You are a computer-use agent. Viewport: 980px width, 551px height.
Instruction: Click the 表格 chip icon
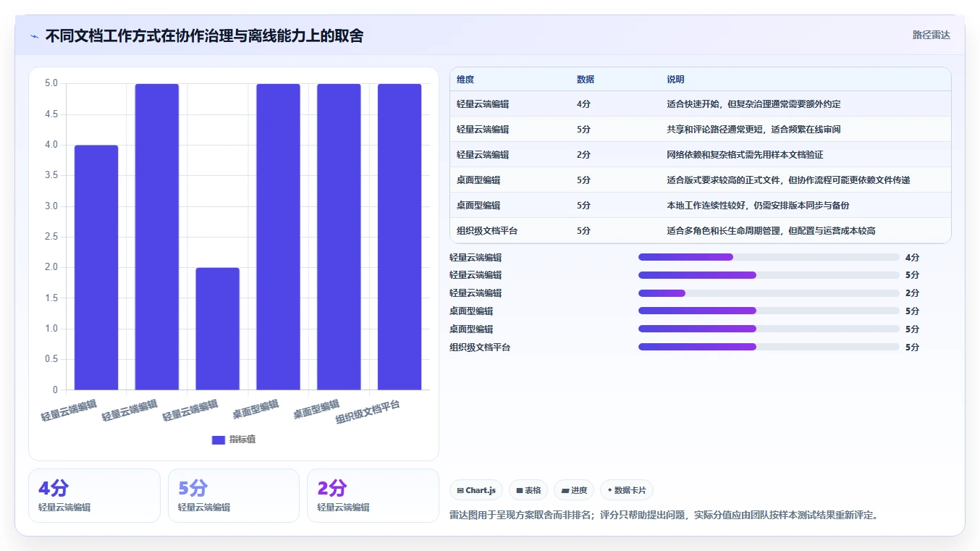point(520,490)
